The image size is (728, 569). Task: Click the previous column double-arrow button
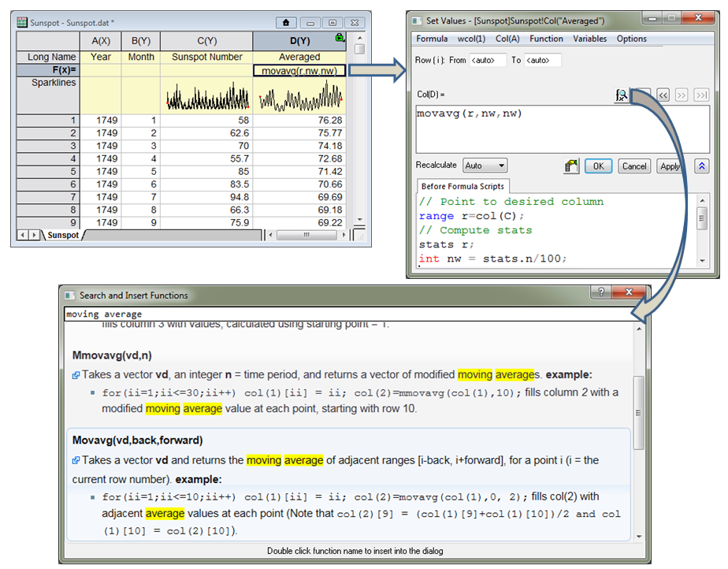(663, 95)
